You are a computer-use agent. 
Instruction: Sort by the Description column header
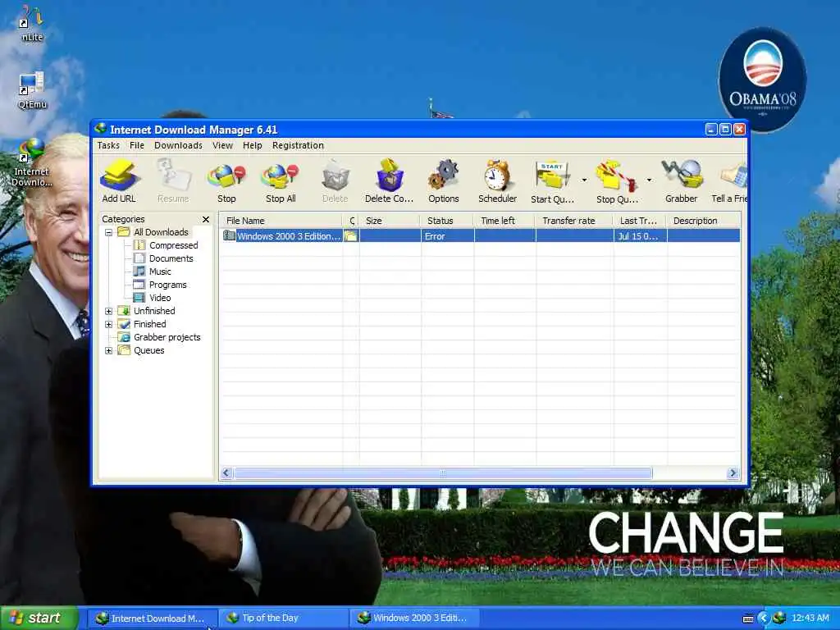(703, 221)
